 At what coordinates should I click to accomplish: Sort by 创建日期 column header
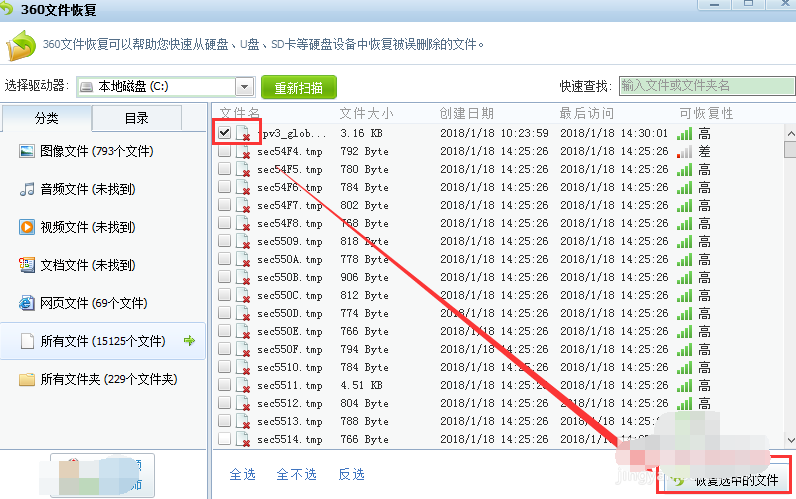[x=467, y=113]
